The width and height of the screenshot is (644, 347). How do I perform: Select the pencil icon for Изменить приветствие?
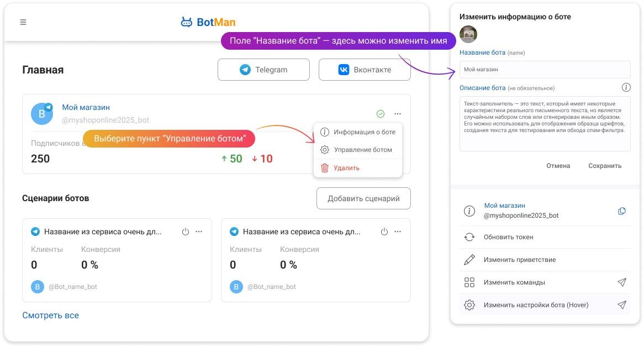469,259
